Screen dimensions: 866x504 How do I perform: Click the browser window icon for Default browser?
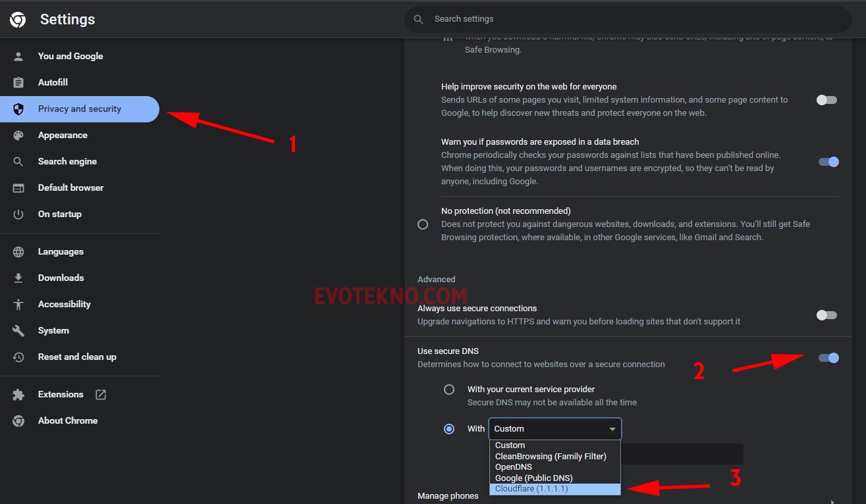point(18,188)
